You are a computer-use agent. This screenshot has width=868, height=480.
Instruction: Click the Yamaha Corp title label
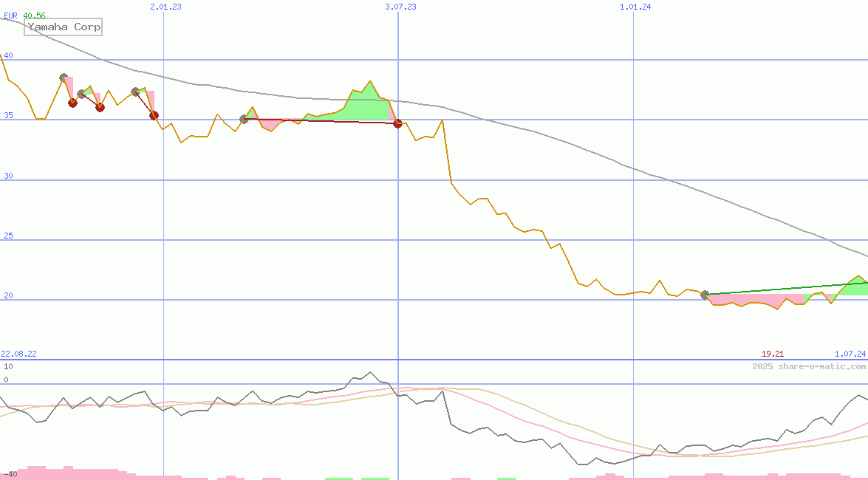(x=63, y=27)
